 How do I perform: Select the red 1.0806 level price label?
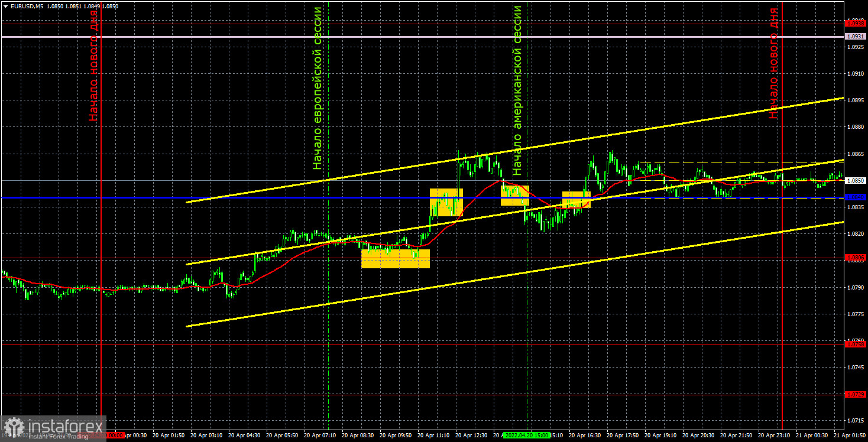(856, 258)
